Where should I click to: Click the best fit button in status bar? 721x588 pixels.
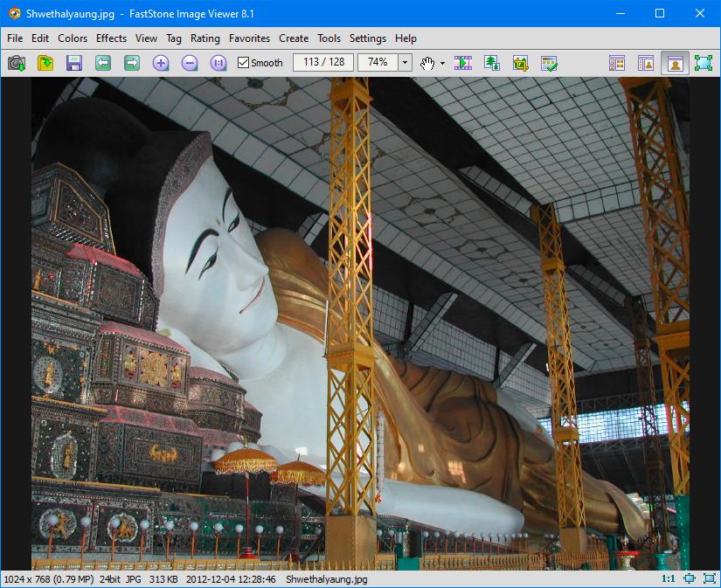(x=690, y=578)
